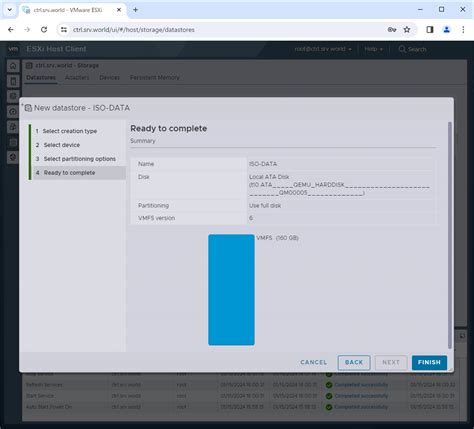Click the bottom icon in the ESXi sidebar
This screenshot has width=474, height=429.
[13, 157]
